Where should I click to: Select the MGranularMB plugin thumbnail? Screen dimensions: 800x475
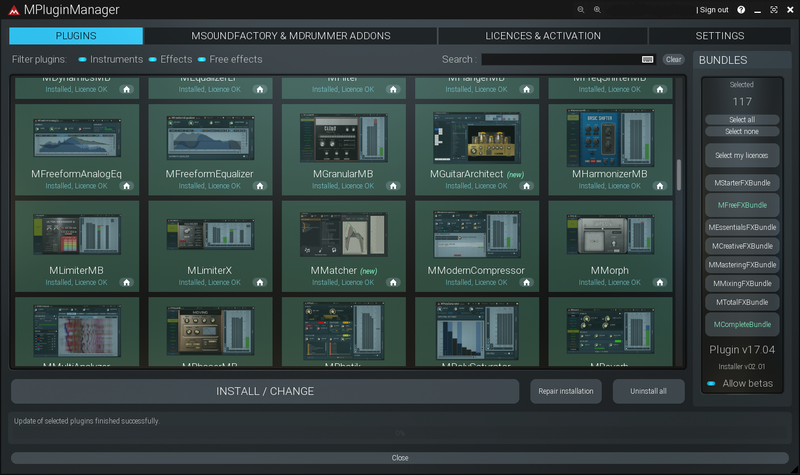(343, 138)
